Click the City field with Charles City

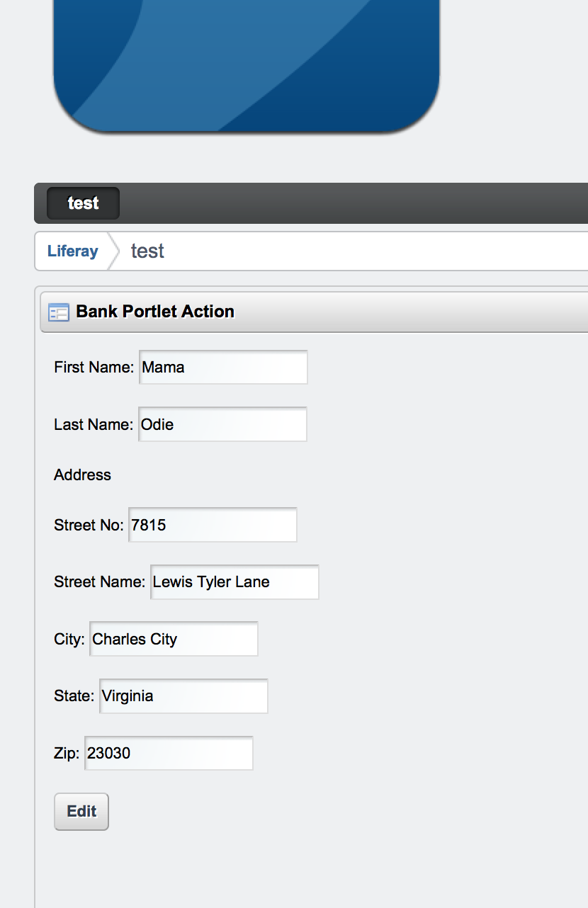(x=174, y=639)
